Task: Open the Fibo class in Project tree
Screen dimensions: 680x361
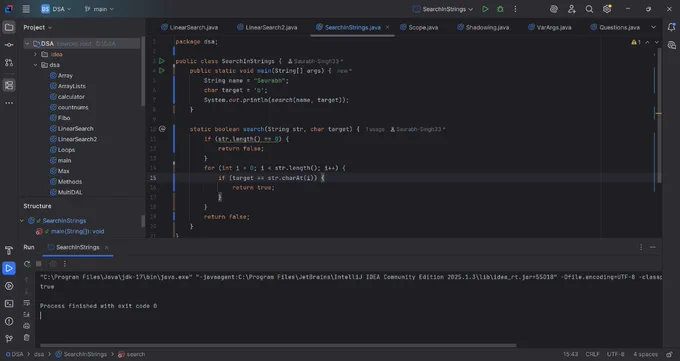Action: pyautogui.click(x=60, y=118)
